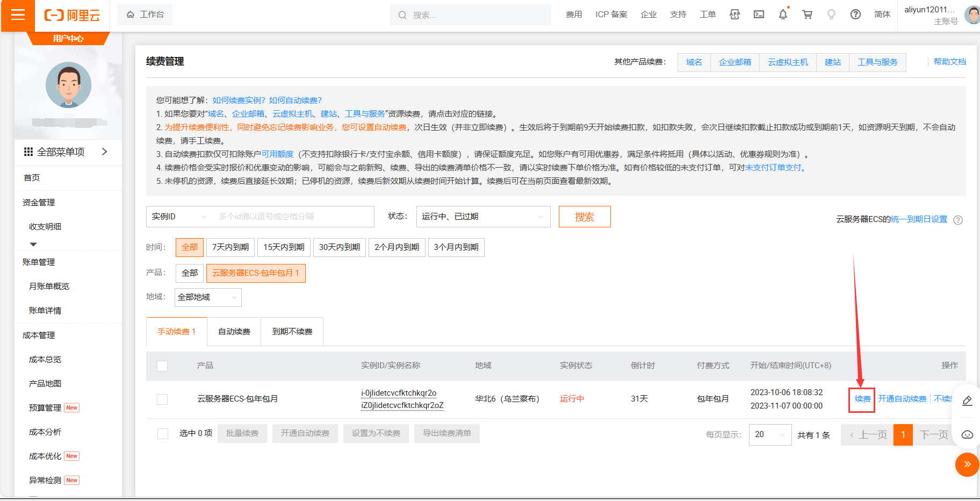
Task: Switch to the 自动续费 tab
Action: pyautogui.click(x=234, y=332)
